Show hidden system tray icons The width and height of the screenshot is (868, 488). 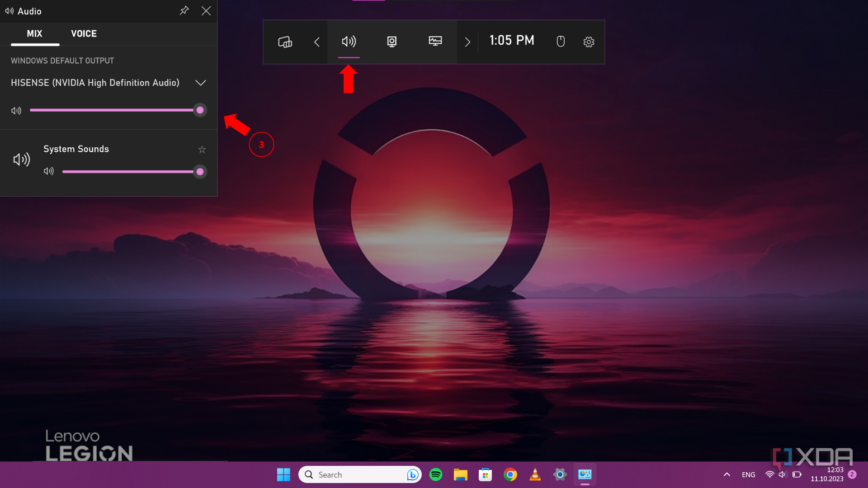(727, 474)
